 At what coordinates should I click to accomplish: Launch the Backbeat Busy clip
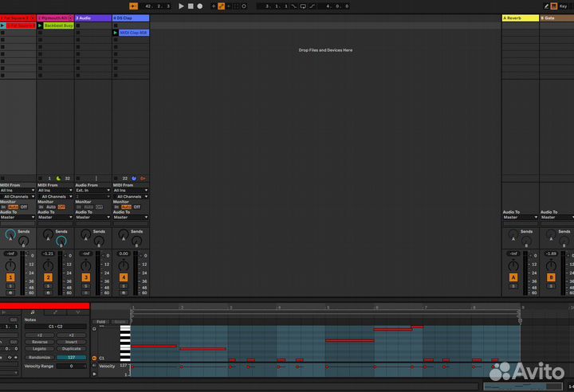(41, 25)
